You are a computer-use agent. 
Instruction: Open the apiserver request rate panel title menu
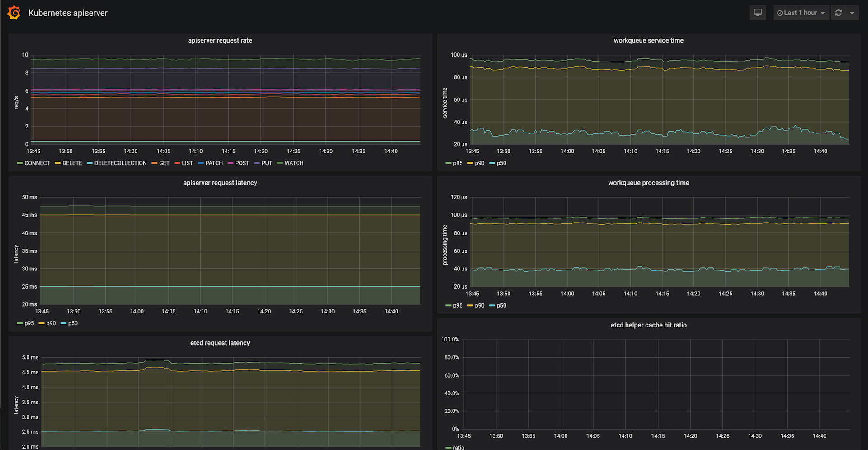pos(220,40)
